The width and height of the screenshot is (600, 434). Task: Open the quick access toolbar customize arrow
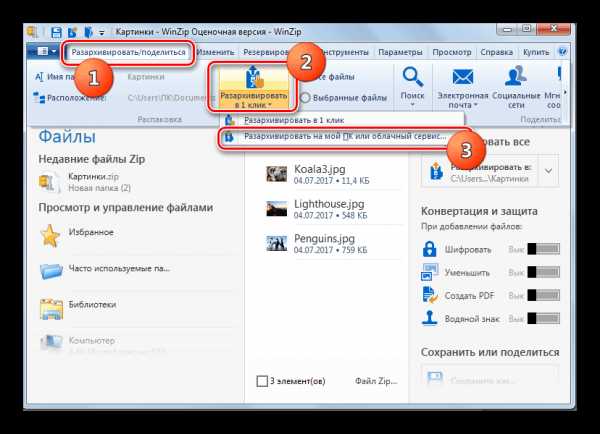(101, 33)
